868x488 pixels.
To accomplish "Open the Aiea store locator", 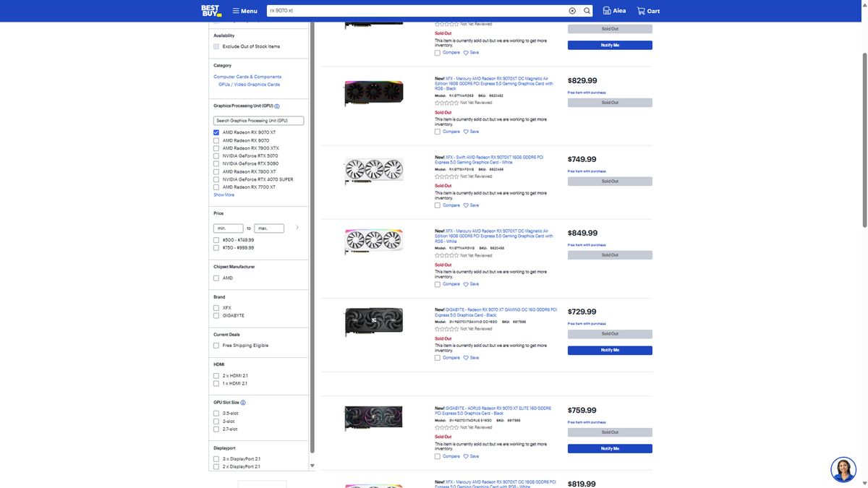I will click(x=614, y=11).
